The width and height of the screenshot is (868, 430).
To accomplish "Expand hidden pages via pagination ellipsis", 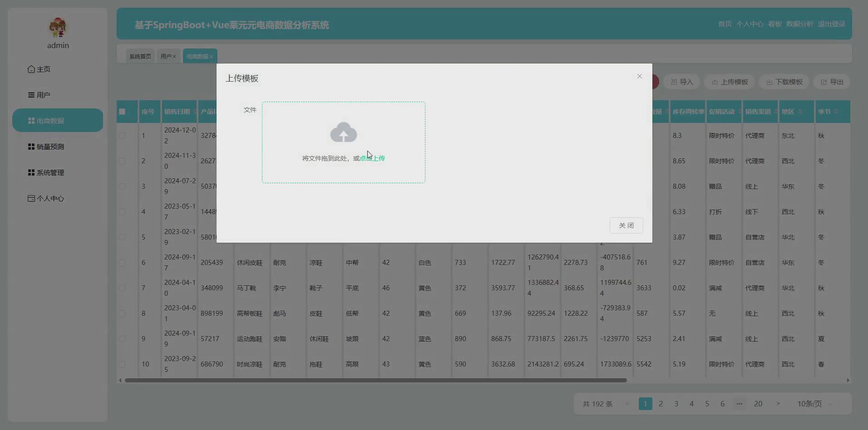I will tap(739, 403).
